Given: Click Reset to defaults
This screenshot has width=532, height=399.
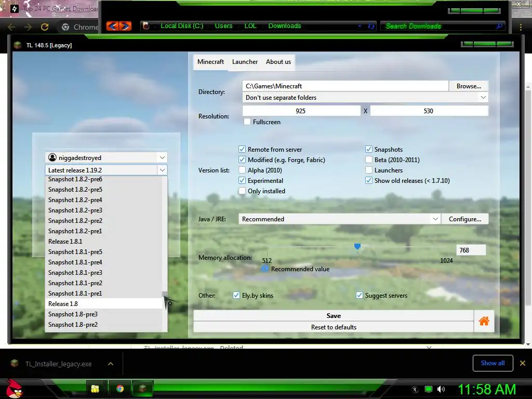Looking at the screenshot, I should pos(334,327).
